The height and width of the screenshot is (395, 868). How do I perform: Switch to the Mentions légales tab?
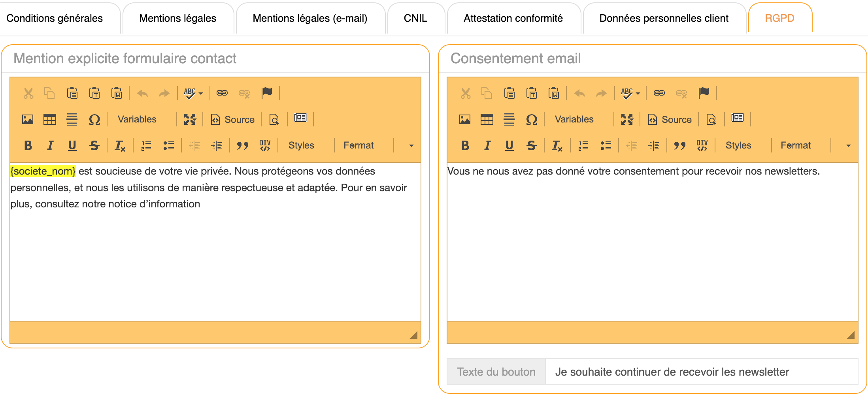coord(177,18)
